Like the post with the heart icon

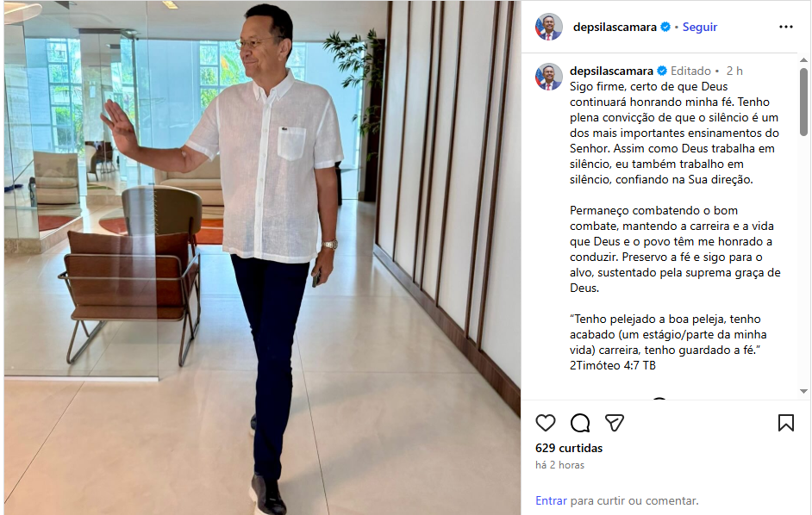546,423
